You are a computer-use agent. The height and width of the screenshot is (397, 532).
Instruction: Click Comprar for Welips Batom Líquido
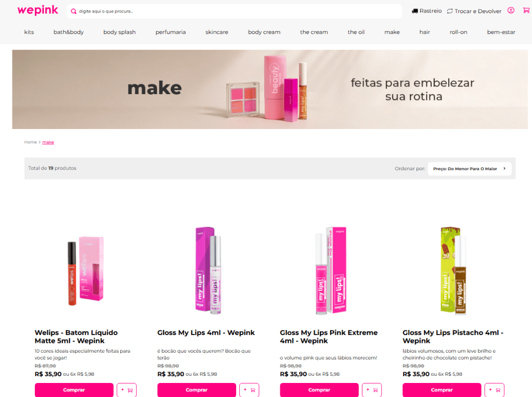(74, 390)
